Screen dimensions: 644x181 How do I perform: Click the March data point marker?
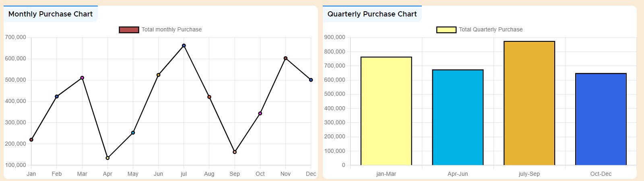(x=82, y=78)
